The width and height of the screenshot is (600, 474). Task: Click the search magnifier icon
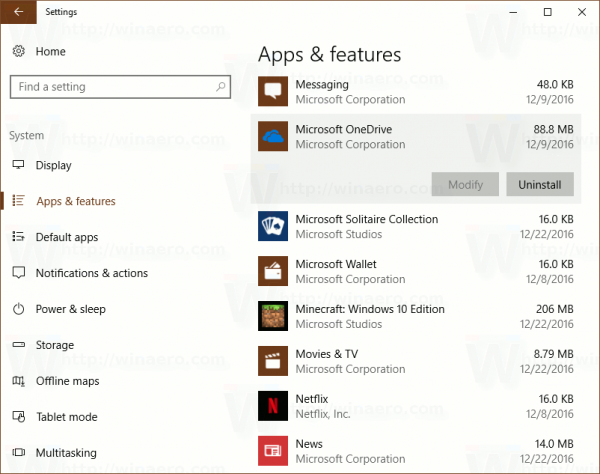tap(220, 87)
